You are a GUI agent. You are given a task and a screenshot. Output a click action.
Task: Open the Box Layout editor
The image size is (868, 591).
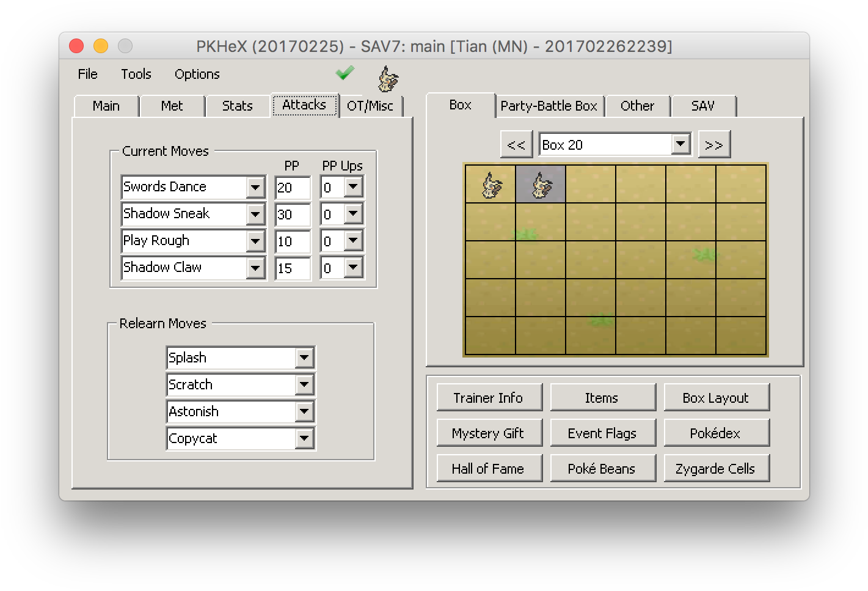pos(716,397)
